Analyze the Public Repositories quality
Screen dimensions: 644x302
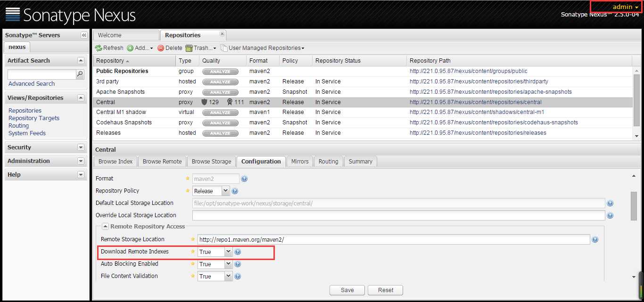click(220, 72)
